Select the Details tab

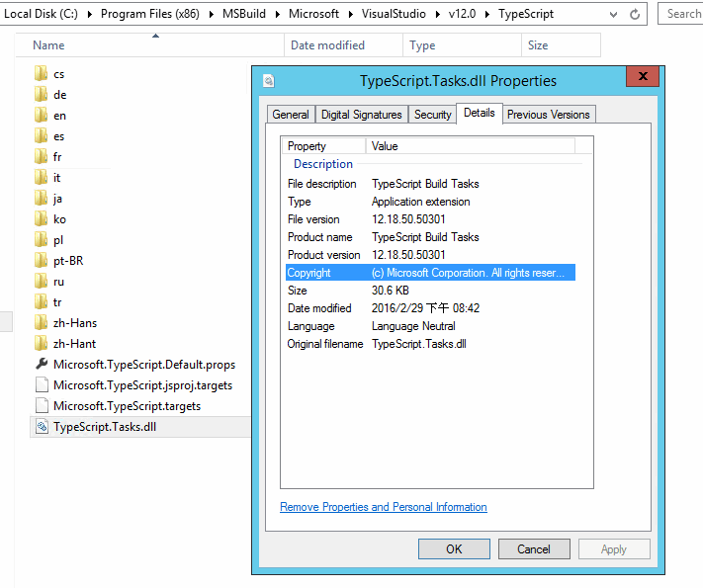coord(480,113)
